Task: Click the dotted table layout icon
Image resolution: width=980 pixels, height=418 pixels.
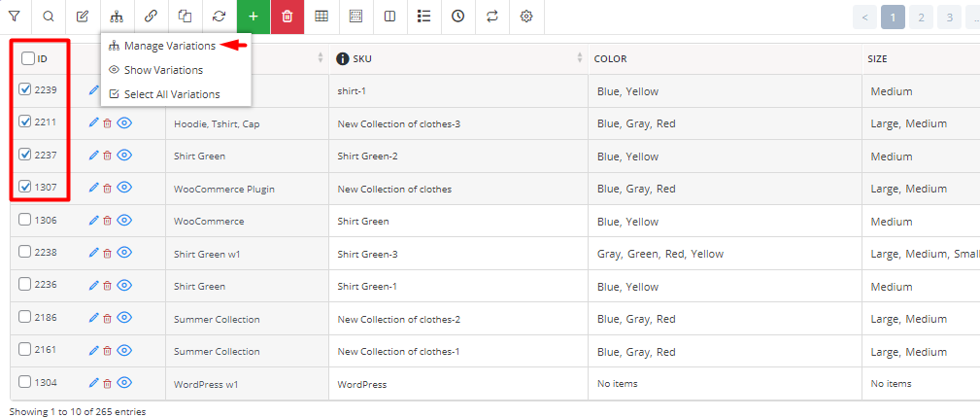Action: [x=355, y=17]
